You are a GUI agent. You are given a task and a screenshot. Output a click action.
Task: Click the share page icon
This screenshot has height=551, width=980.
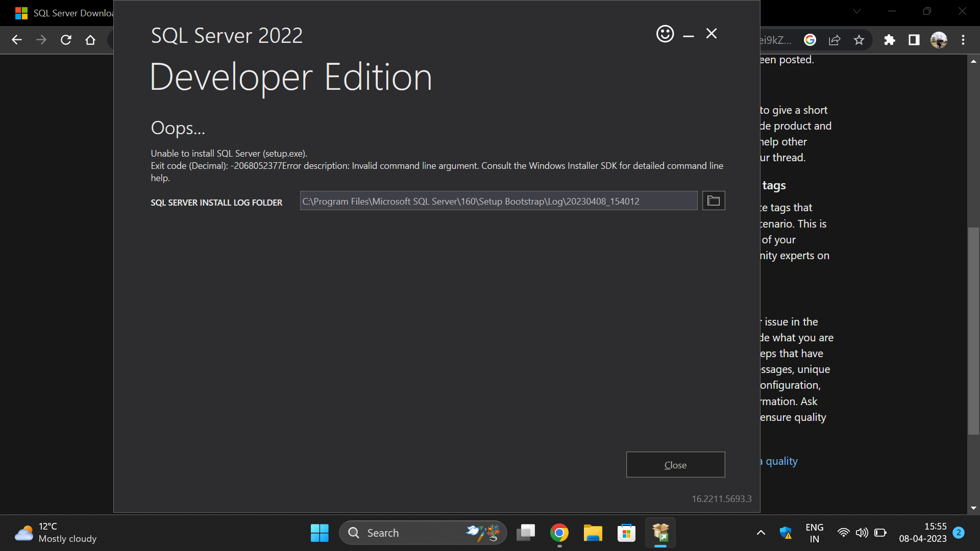click(x=834, y=40)
